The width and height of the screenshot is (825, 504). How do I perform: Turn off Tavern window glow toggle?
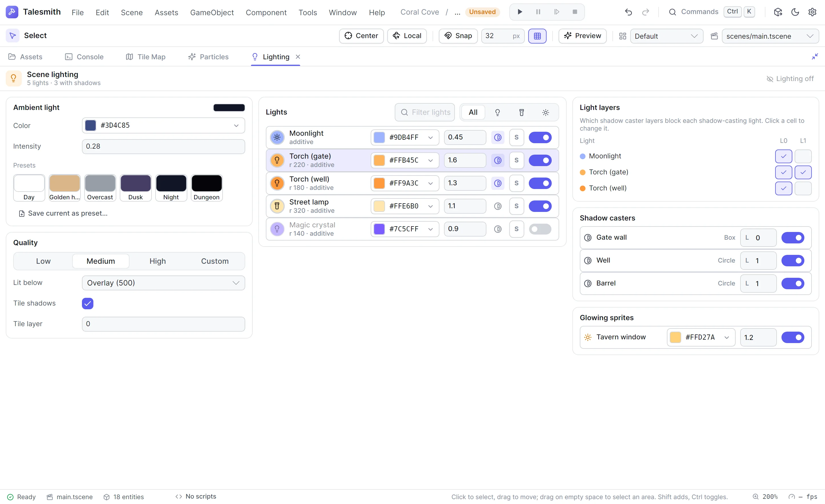[793, 337]
